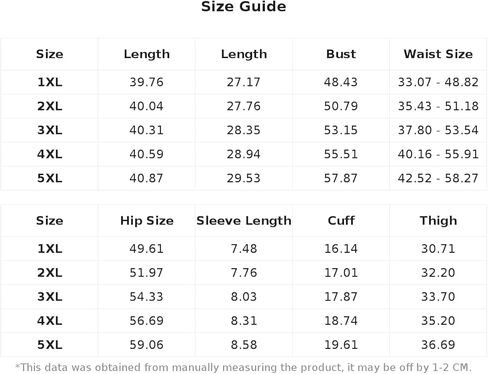Select the 4XL hip size value 56.69

(147, 321)
